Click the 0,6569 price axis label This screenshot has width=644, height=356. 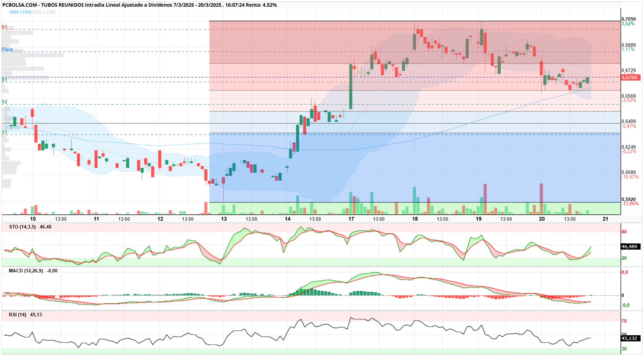click(x=629, y=96)
